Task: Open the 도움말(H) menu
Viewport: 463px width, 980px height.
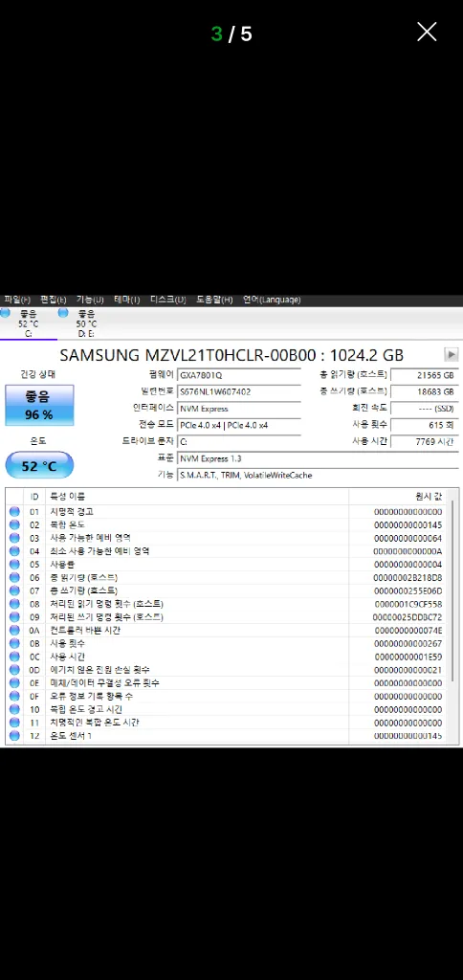Action: (214, 300)
